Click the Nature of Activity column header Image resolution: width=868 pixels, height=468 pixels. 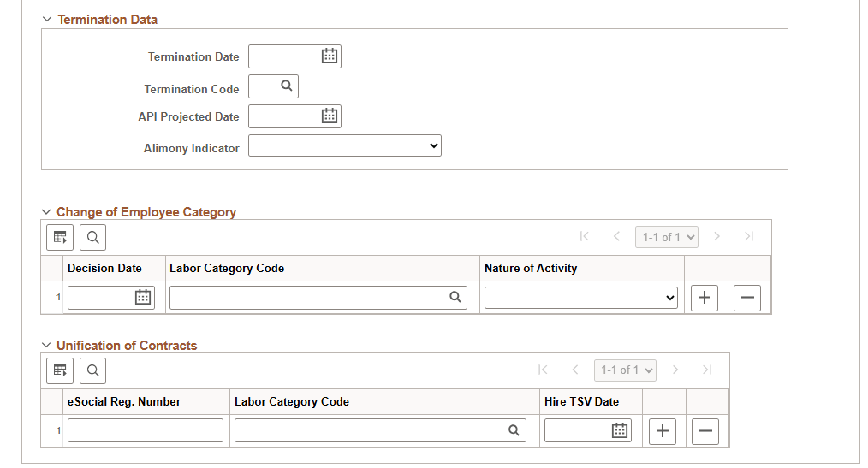(531, 269)
